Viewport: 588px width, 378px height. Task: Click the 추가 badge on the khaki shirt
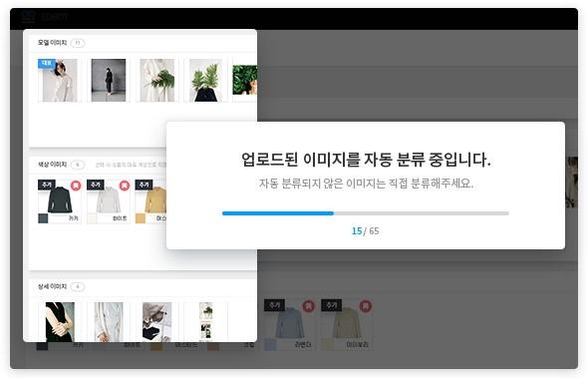(x=46, y=185)
